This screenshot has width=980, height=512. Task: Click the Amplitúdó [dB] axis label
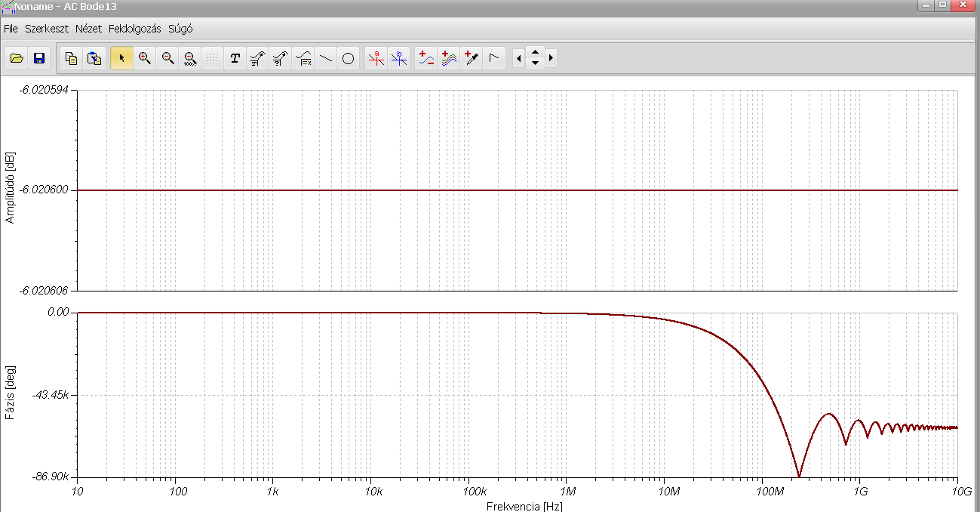point(10,187)
